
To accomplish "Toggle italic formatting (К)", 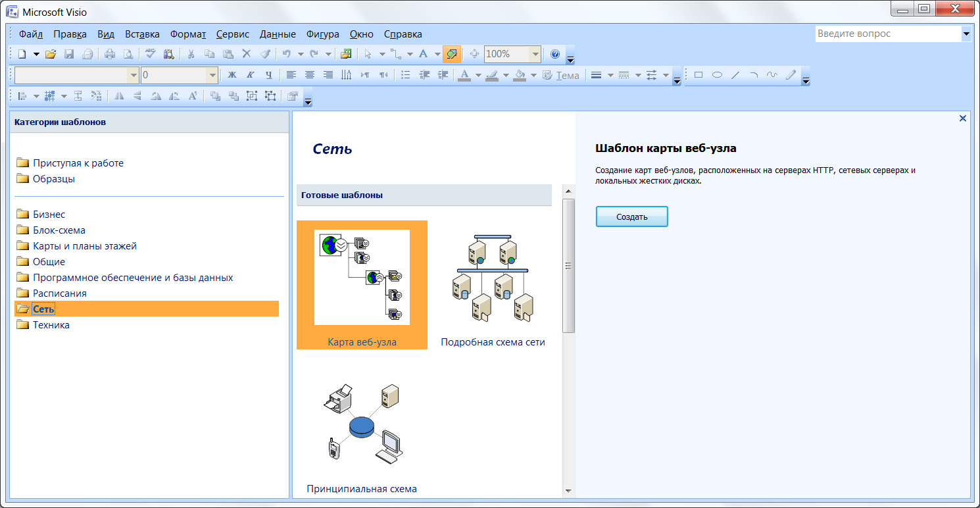I will 250,75.
